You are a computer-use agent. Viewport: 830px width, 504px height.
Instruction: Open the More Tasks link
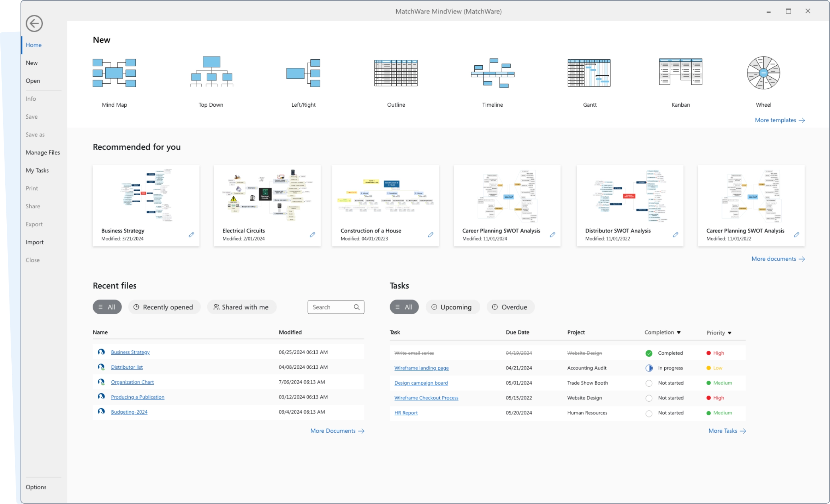pyautogui.click(x=727, y=431)
